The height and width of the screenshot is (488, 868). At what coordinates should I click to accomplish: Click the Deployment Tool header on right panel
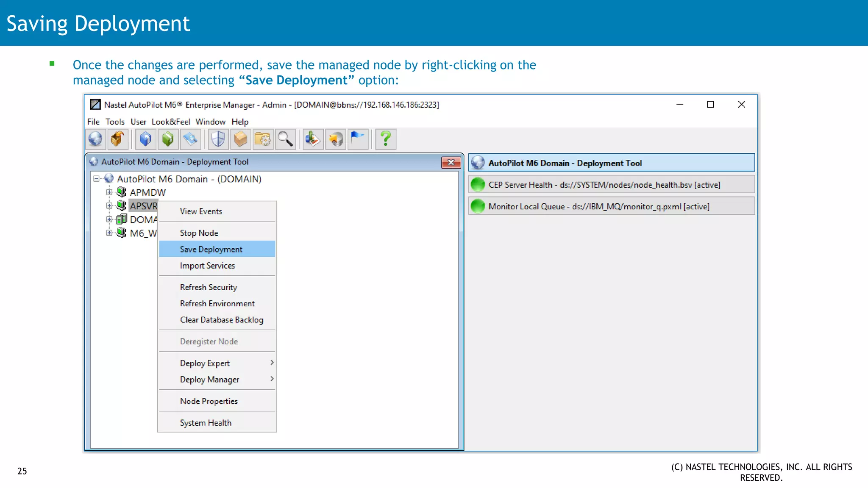(612, 163)
